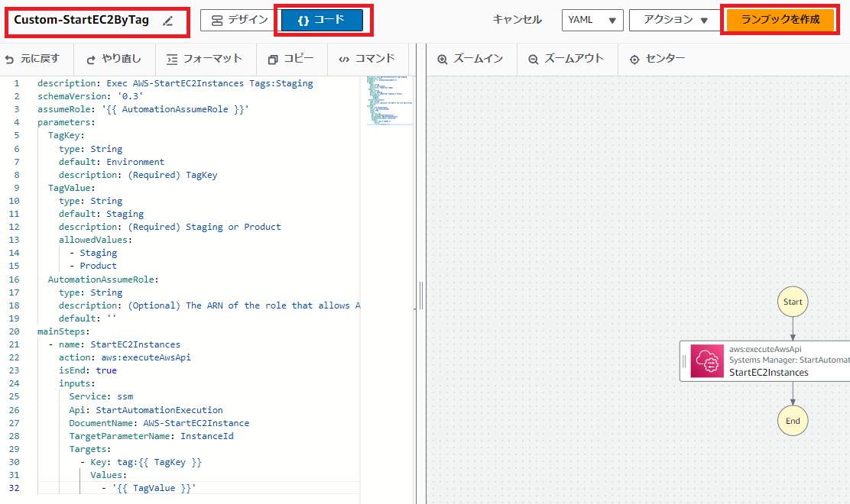850x504 pixels.
Task: Click 'default: Environment' line
Action: (111, 162)
